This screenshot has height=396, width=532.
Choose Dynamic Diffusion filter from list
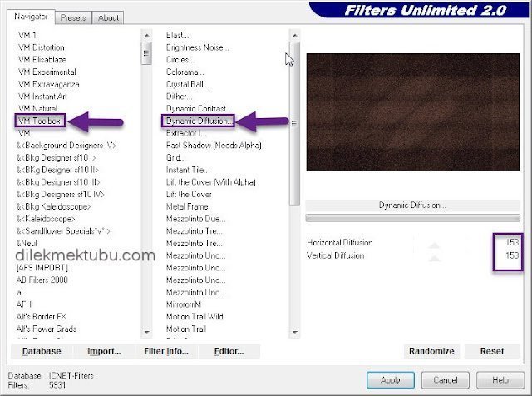[x=199, y=121]
